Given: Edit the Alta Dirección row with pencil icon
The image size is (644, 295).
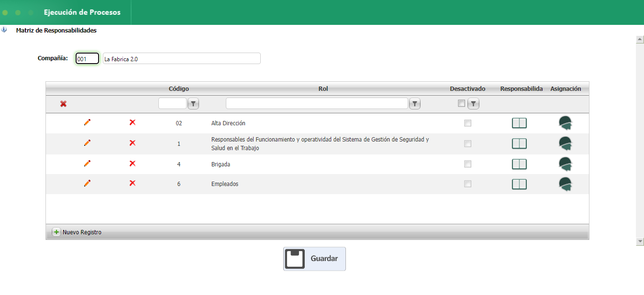Looking at the screenshot, I should pos(87,122).
